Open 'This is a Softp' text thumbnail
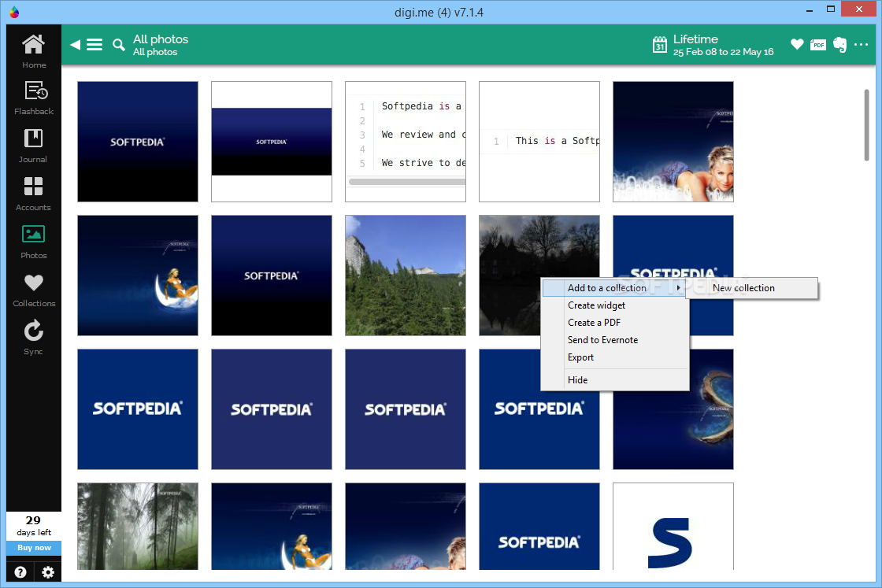 (x=539, y=142)
